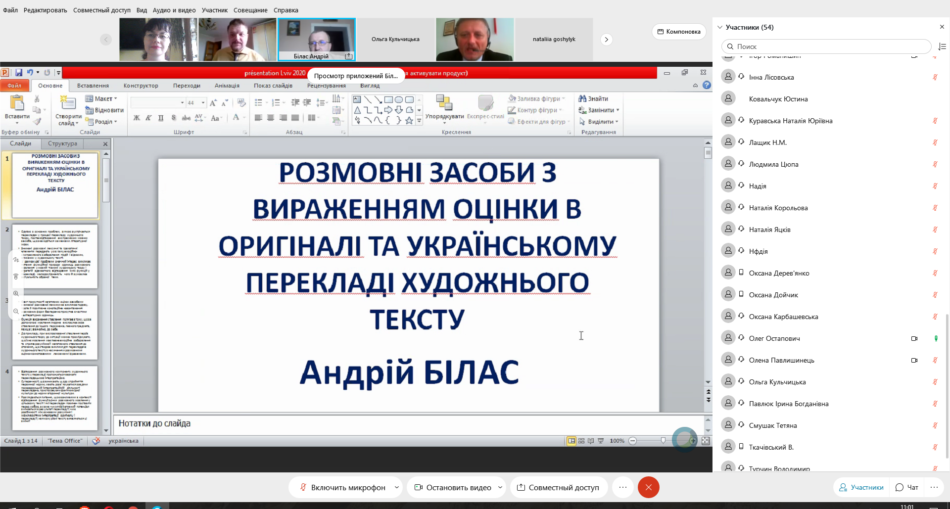This screenshot has width=950, height=509.
Task: Click the Совместный доступ share button
Action: [559, 487]
